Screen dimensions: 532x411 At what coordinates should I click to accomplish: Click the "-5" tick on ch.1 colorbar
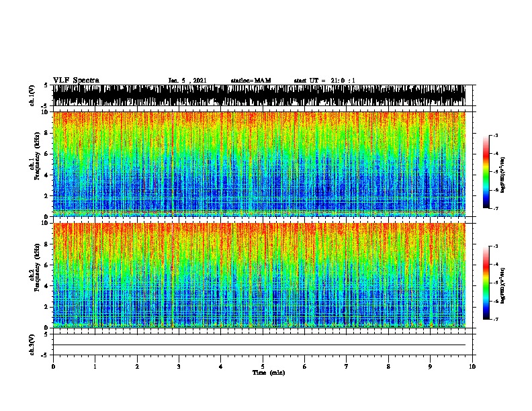point(496,172)
